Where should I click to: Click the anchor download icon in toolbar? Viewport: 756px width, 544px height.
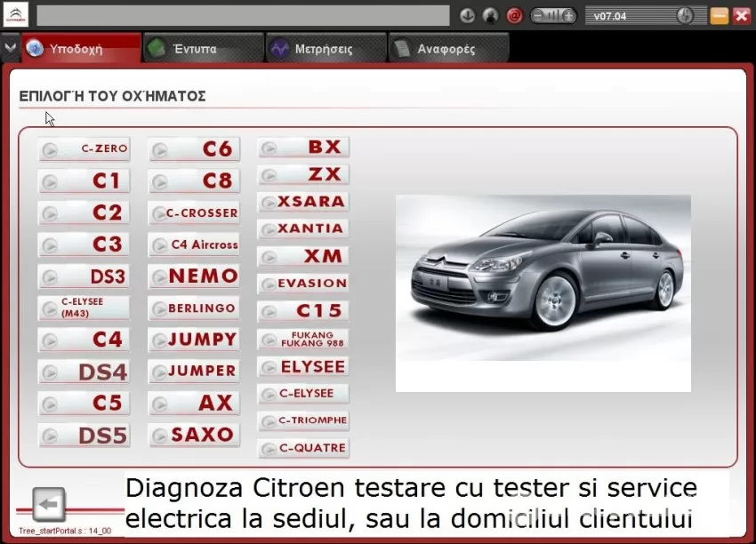point(467,16)
